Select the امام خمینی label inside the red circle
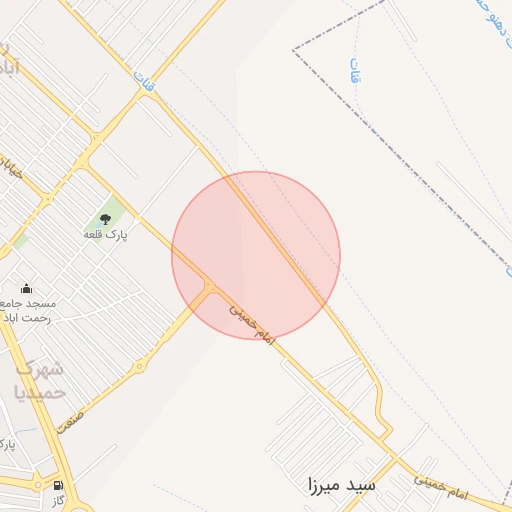Screen dimensions: 512x512 252,325
